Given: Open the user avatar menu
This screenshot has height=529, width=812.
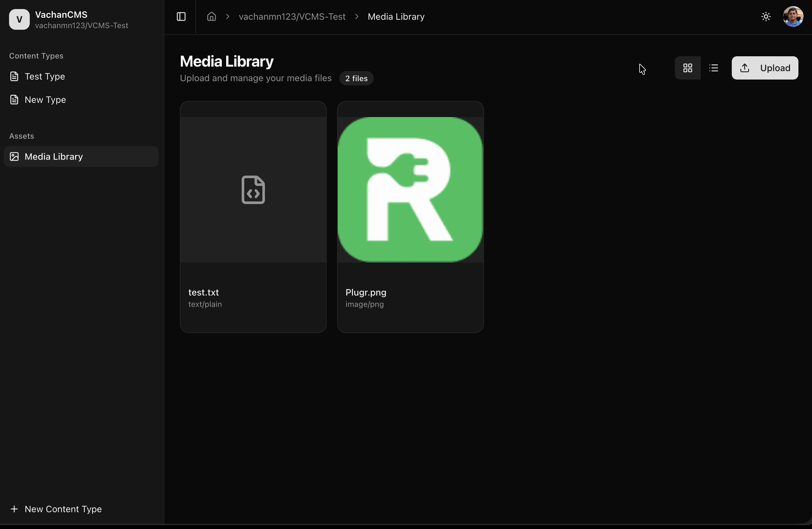Looking at the screenshot, I should point(793,17).
